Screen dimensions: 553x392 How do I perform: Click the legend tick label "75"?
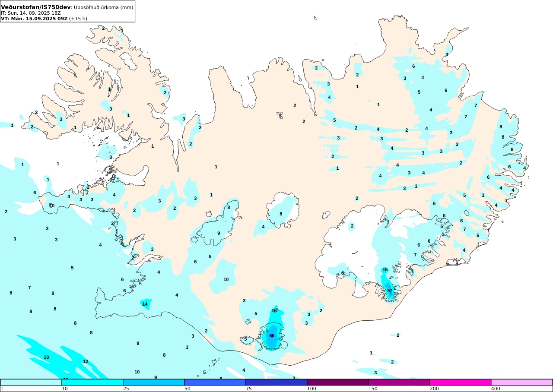tap(249, 389)
